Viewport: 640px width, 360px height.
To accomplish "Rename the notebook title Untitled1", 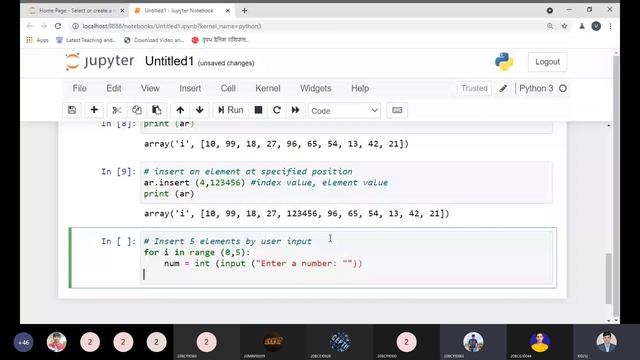I will pyautogui.click(x=169, y=61).
